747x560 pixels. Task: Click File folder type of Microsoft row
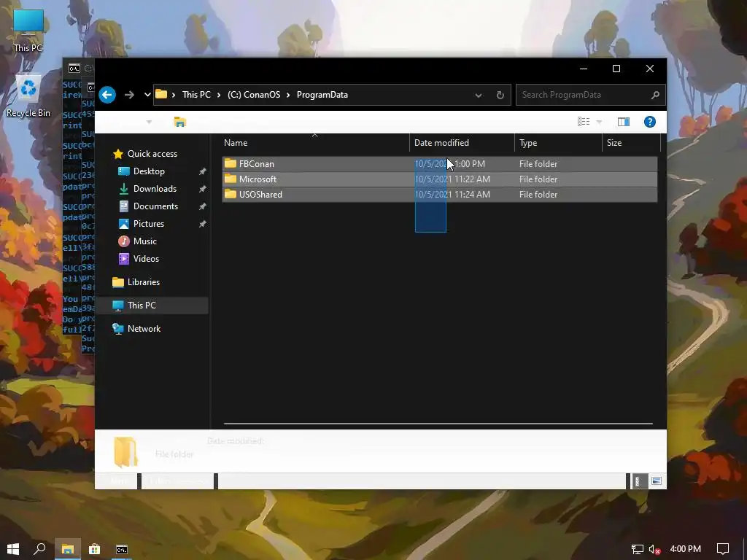point(538,179)
